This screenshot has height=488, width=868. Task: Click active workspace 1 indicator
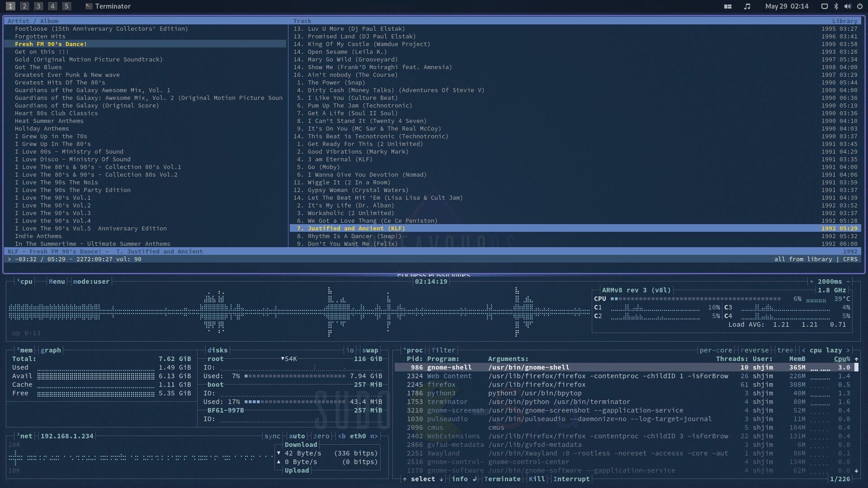coord(10,6)
